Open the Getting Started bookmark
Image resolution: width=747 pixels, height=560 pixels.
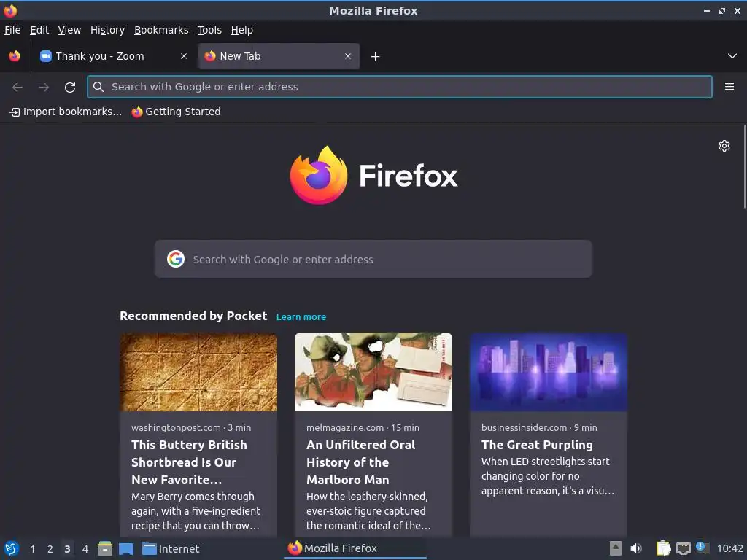pyautogui.click(x=177, y=112)
